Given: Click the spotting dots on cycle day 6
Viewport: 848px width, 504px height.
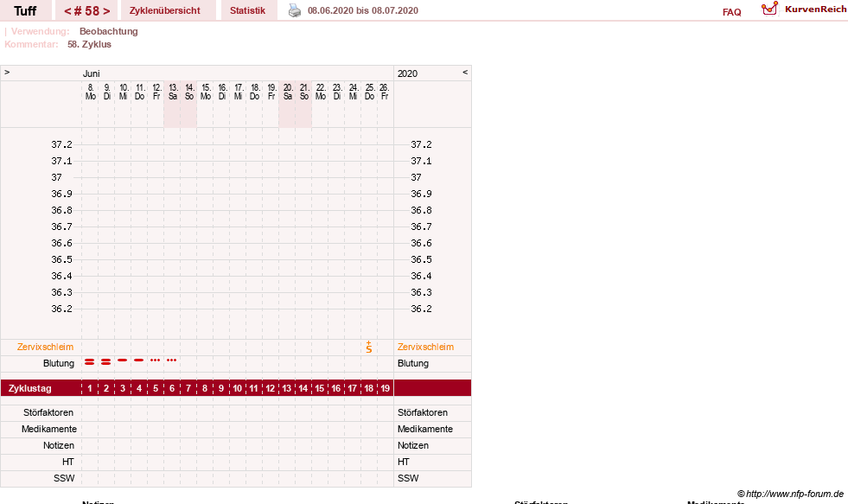Looking at the screenshot, I should click(x=171, y=360).
